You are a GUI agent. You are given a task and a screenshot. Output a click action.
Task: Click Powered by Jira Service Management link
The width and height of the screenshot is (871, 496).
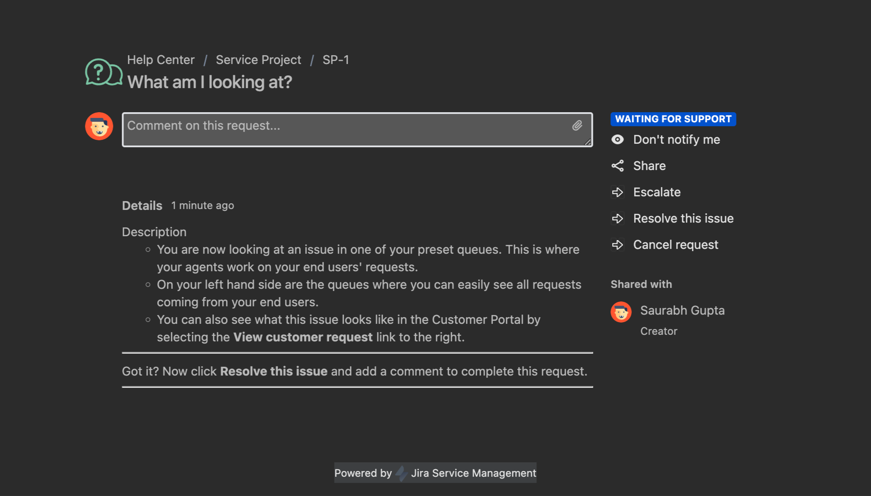pyautogui.click(x=436, y=473)
